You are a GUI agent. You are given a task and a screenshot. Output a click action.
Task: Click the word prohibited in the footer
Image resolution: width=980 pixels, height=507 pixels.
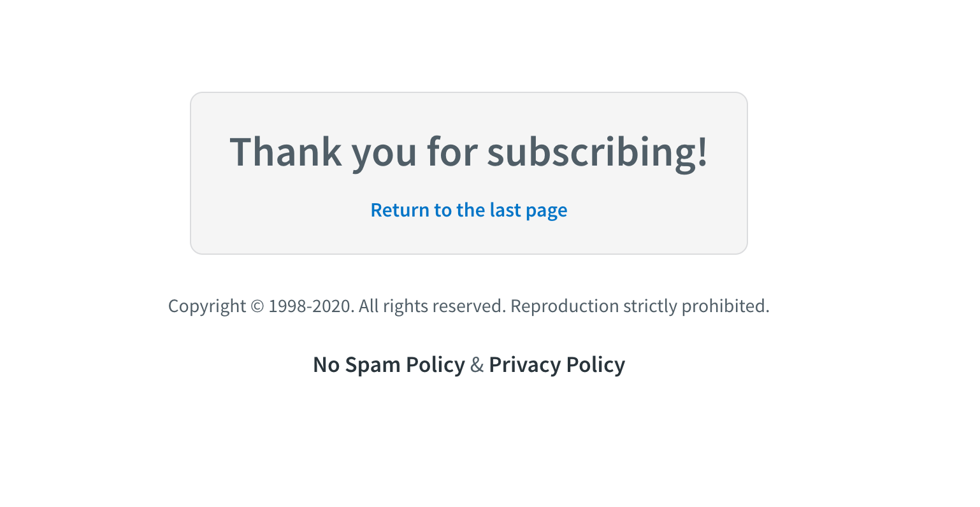coord(725,306)
